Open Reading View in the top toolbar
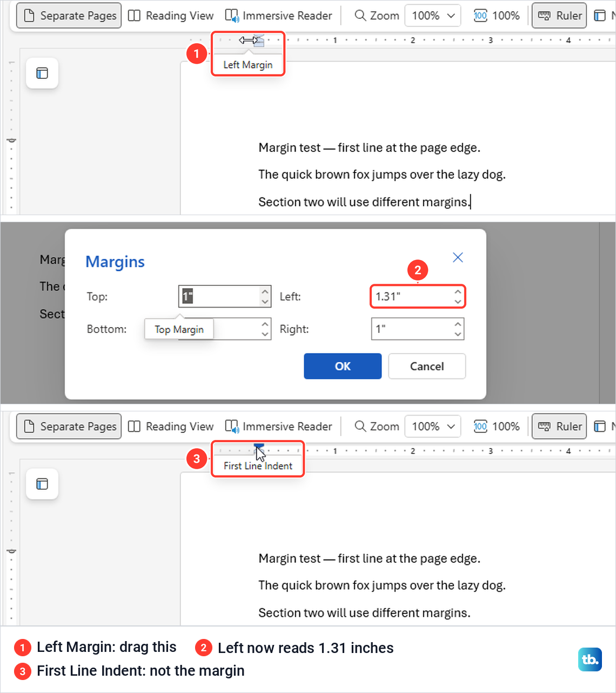Screen dimensions: 616x693 pyautogui.click(x=171, y=16)
